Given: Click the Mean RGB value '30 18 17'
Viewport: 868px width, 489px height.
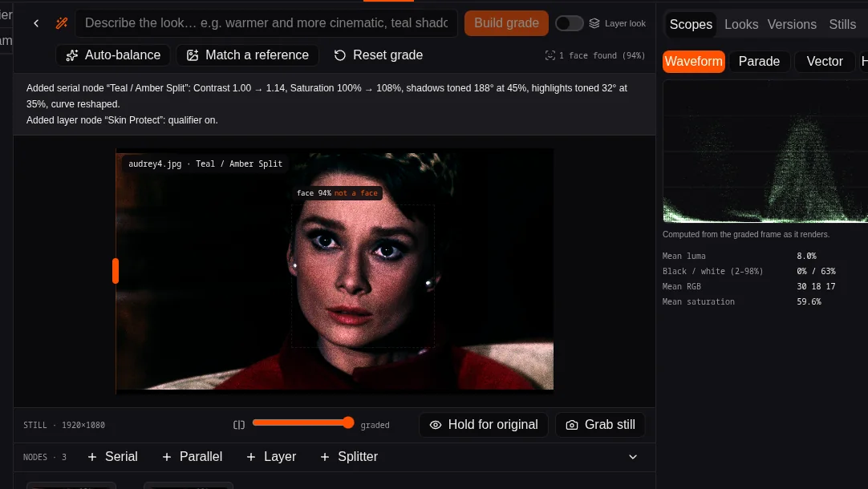Looking at the screenshot, I should pos(816,286).
